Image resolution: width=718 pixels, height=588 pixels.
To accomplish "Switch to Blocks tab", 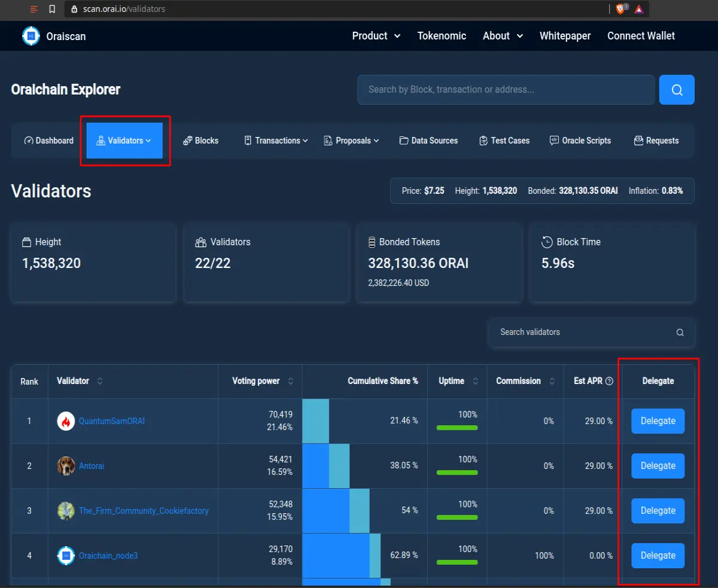I will click(x=200, y=141).
